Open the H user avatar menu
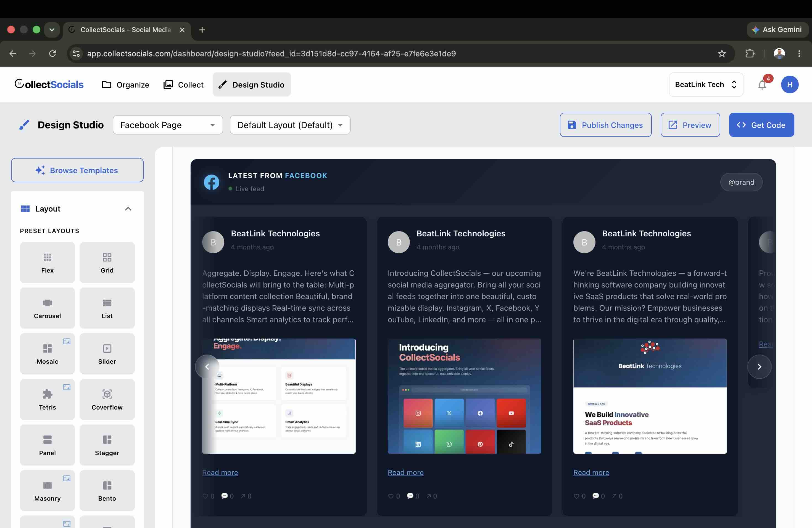The image size is (812, 528). (x=789, y=85)
